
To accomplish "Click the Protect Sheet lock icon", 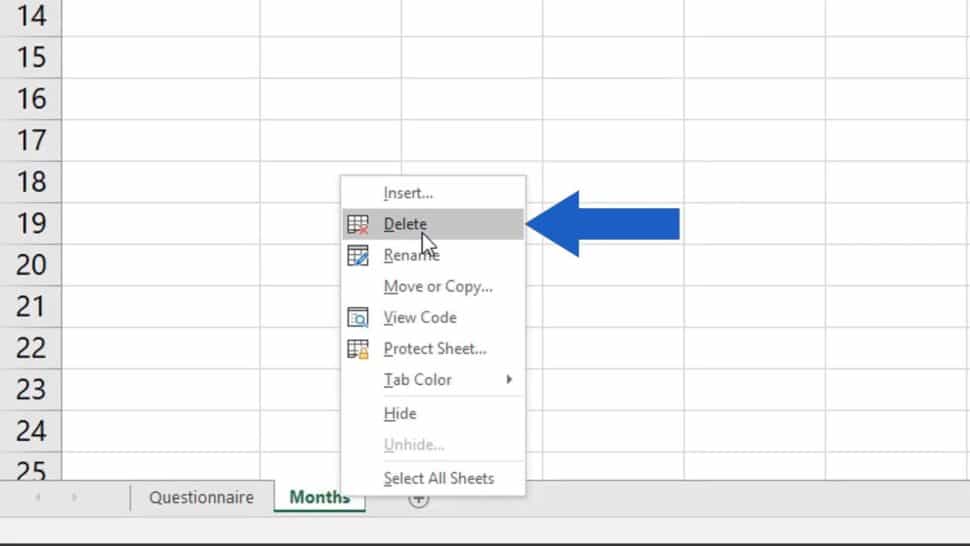I will click(x=358, y=349).
